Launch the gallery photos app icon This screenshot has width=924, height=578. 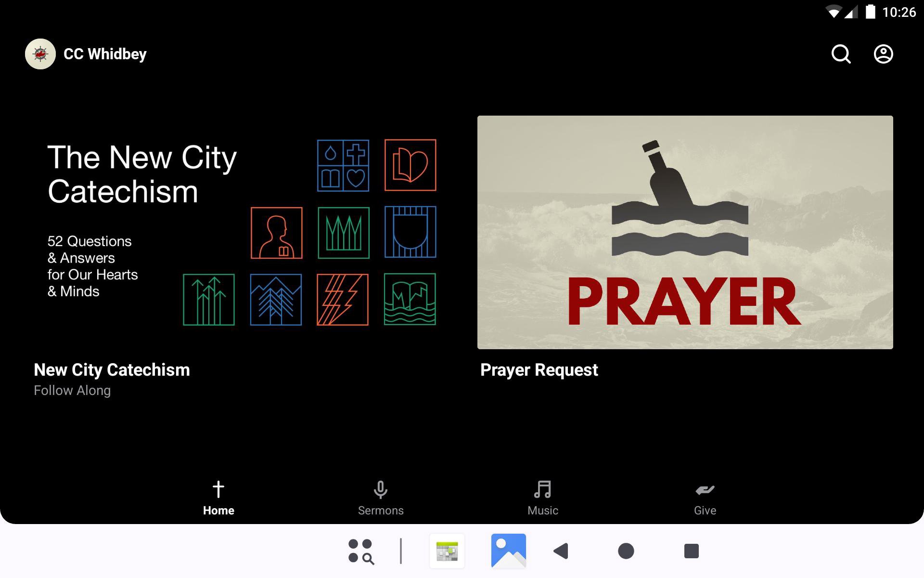[x=508, y=551]
